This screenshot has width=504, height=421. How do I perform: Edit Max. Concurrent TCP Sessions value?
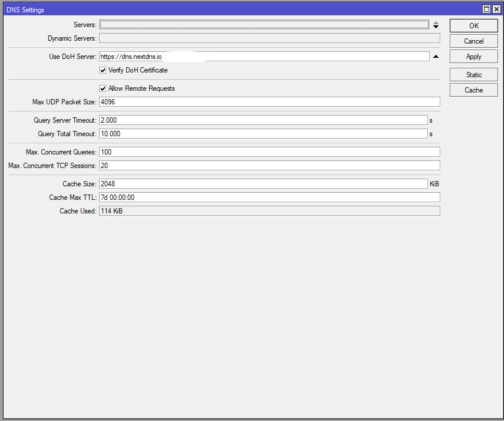269,166
